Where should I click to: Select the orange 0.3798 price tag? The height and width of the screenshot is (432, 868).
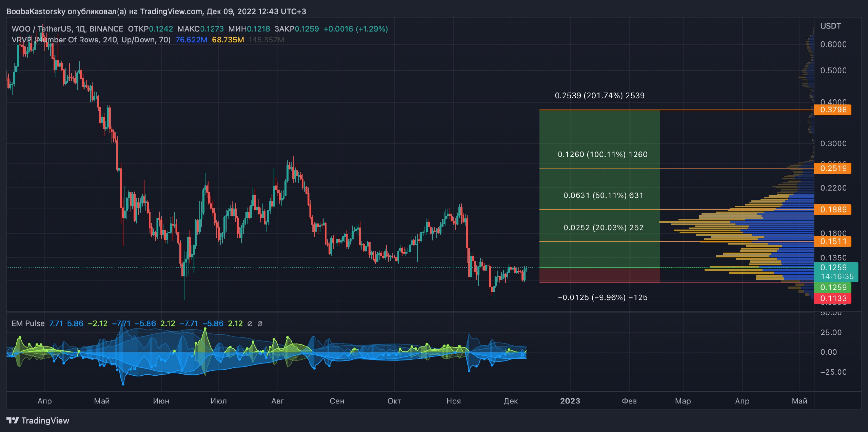click(832, 110)
